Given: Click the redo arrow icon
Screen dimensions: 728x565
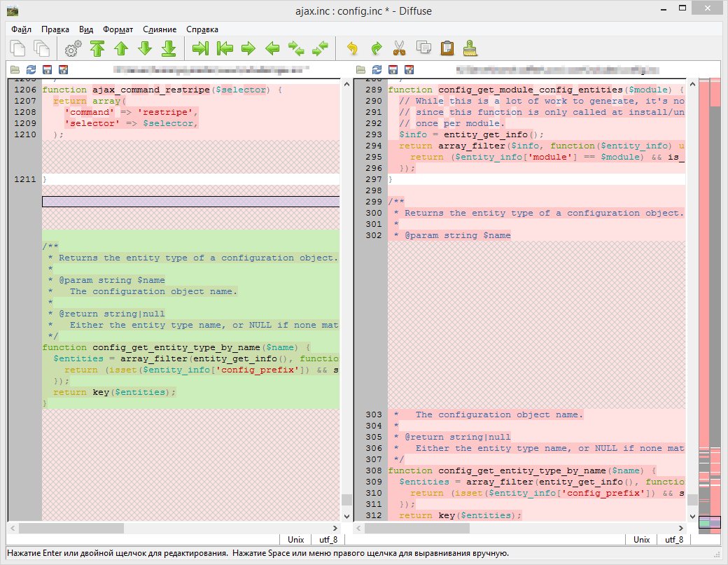Looking at the screenshot, I should pyautogui.click(x=376, y=48).
